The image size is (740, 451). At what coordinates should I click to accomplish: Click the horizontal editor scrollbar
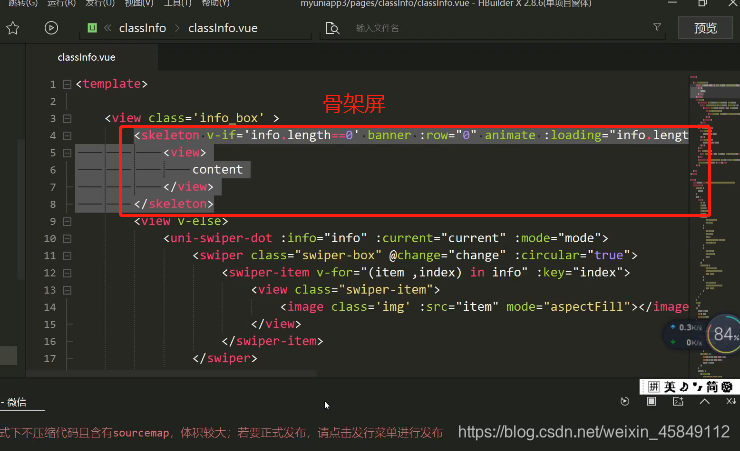(x=171, y=373)
